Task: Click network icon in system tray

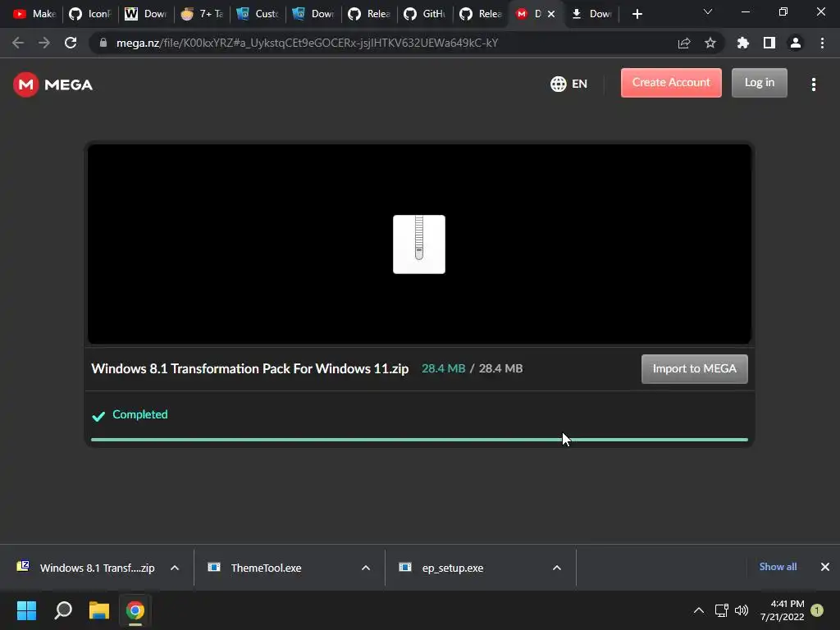Action: pos(722,610)
